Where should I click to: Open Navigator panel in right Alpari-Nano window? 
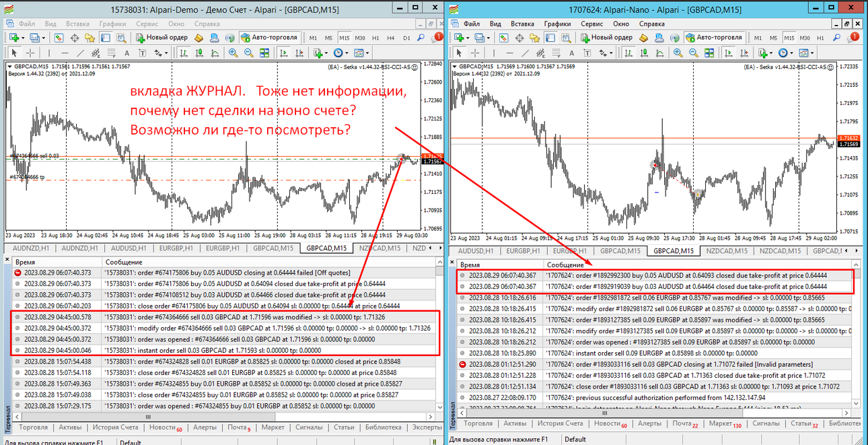pyautogui.click(x=534, y=37)
